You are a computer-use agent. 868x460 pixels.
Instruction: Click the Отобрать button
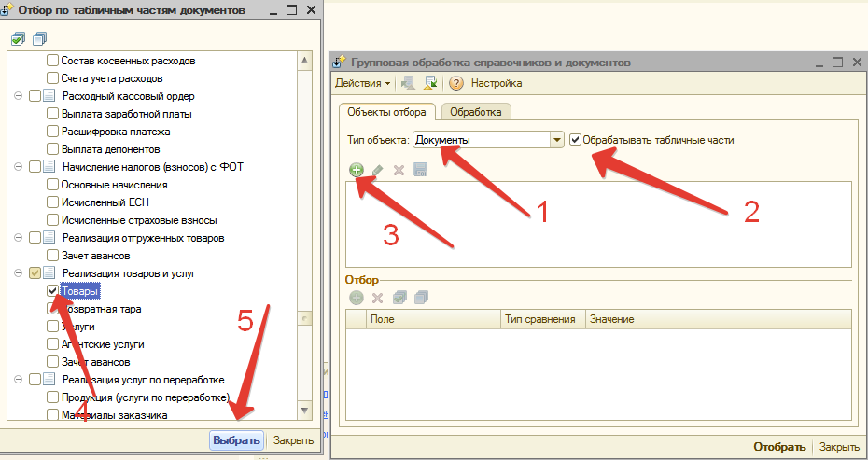point(779,447)
